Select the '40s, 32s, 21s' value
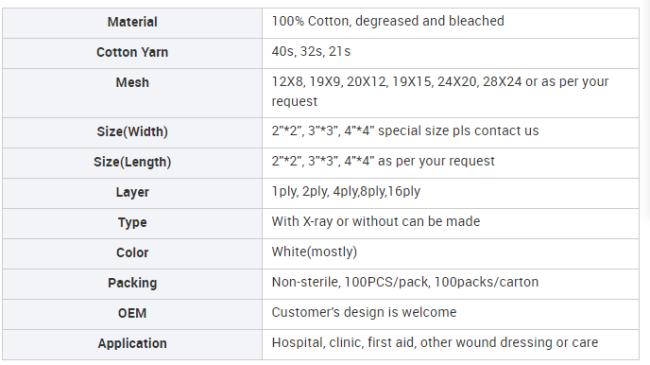This screenshot has width=650, height=365. [x=311, y=51]
